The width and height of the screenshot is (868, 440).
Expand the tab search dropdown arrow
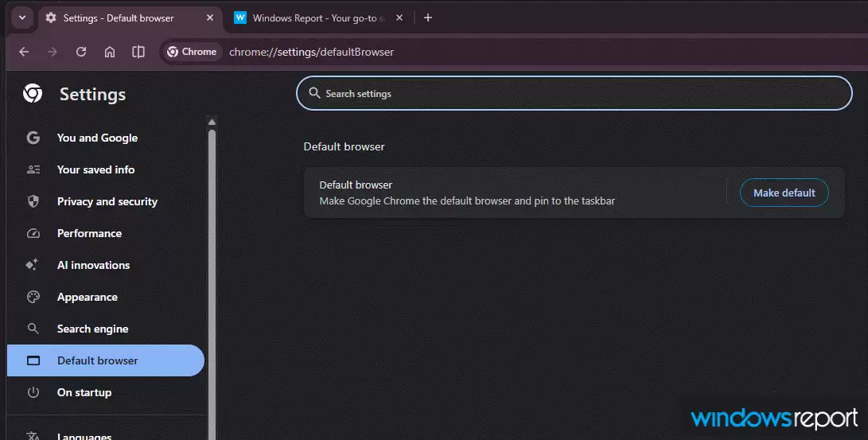21,18
